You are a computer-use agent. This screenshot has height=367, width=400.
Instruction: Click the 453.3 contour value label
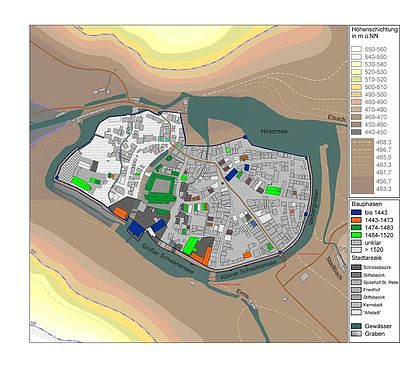[x=383, y=189]
